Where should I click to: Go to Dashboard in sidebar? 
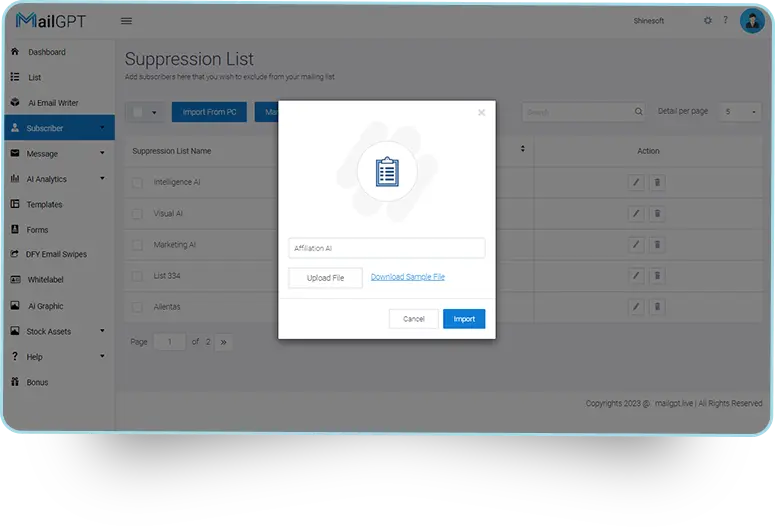coord(46,52)
